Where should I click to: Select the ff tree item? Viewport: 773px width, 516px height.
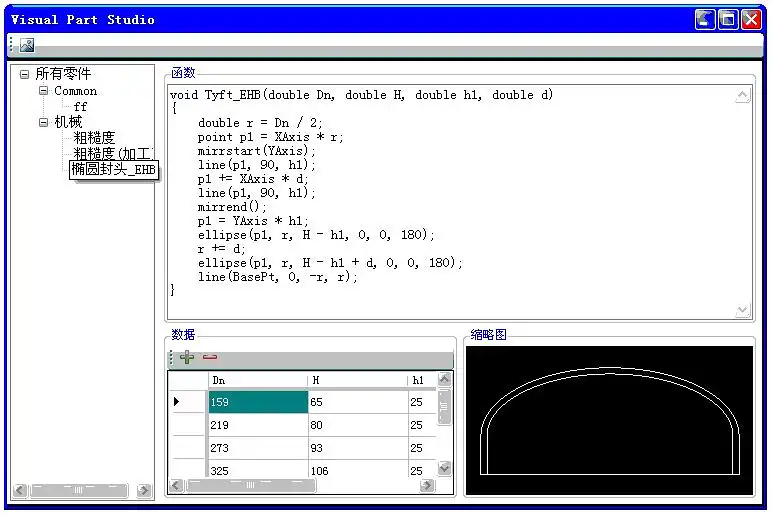80,106
